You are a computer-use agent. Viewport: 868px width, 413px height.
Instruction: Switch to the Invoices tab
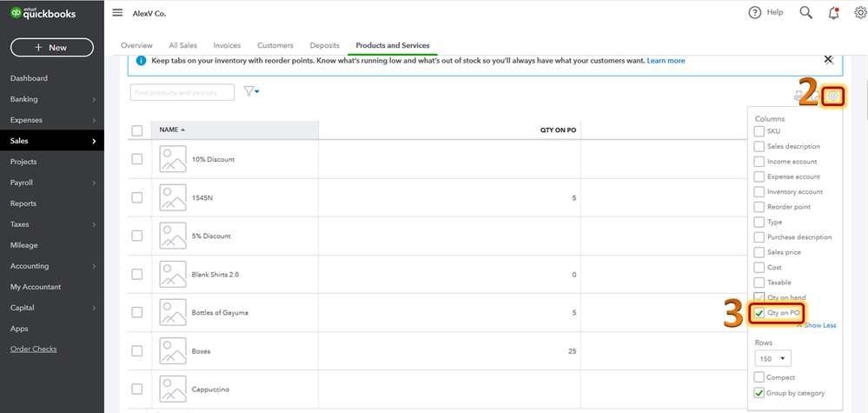pos(227,45)
